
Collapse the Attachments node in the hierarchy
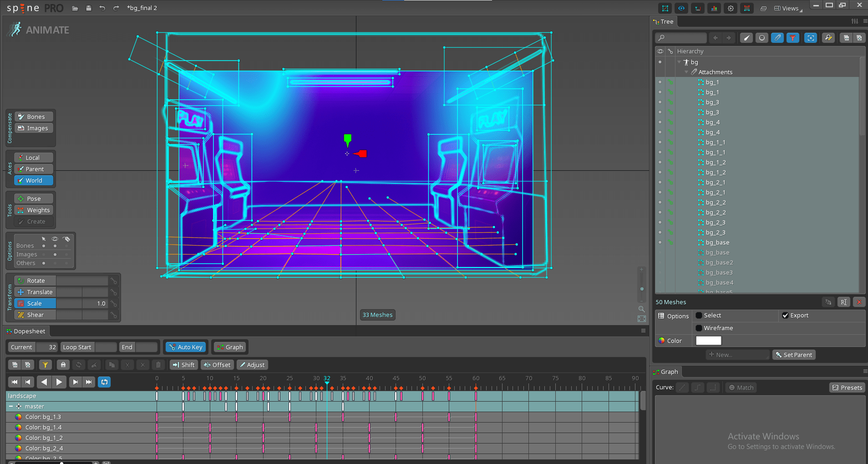click(686, 71)
